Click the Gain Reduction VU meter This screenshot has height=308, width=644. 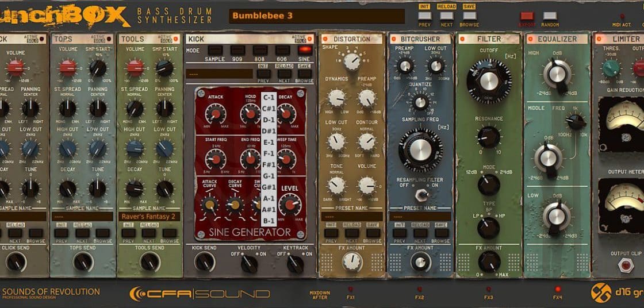coord(622,124)
